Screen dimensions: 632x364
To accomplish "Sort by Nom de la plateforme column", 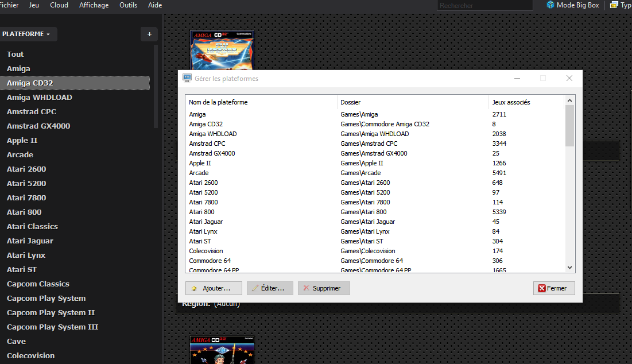I will 261,102.
